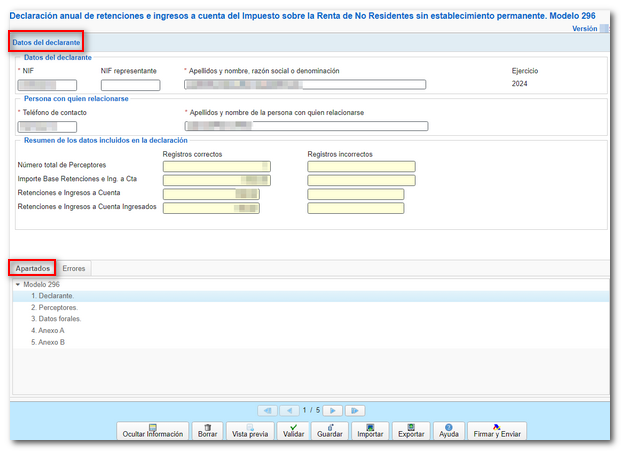Switch to the Errores tab
Screen dimensions: 621x451
(x=74, y=268)
